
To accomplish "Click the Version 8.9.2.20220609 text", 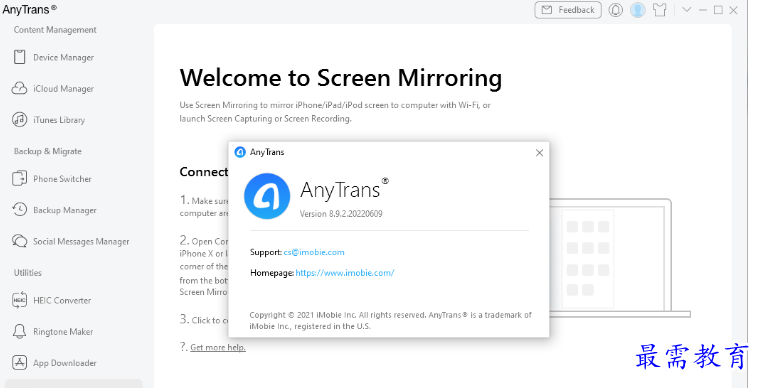I will 341,214.
